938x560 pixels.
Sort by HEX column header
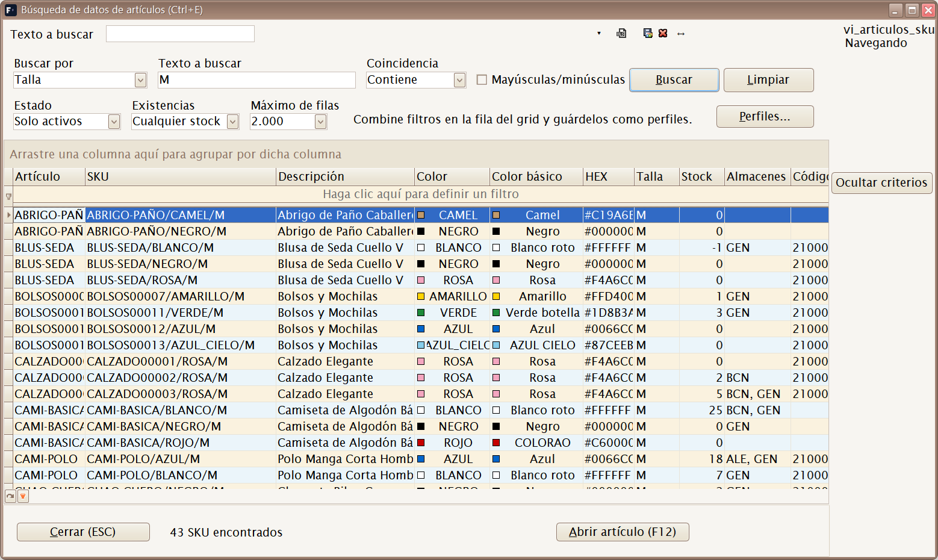point(609,176)
